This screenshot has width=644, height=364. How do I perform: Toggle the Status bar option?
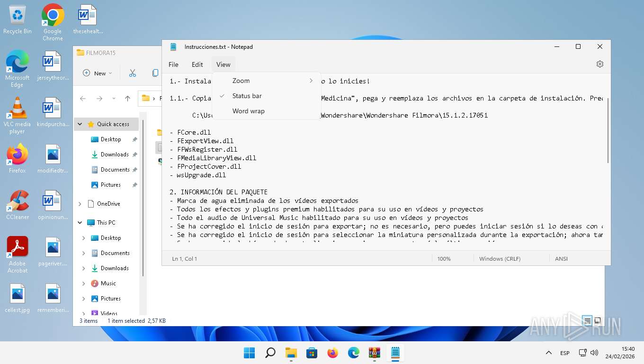click(x=267, y=96)
